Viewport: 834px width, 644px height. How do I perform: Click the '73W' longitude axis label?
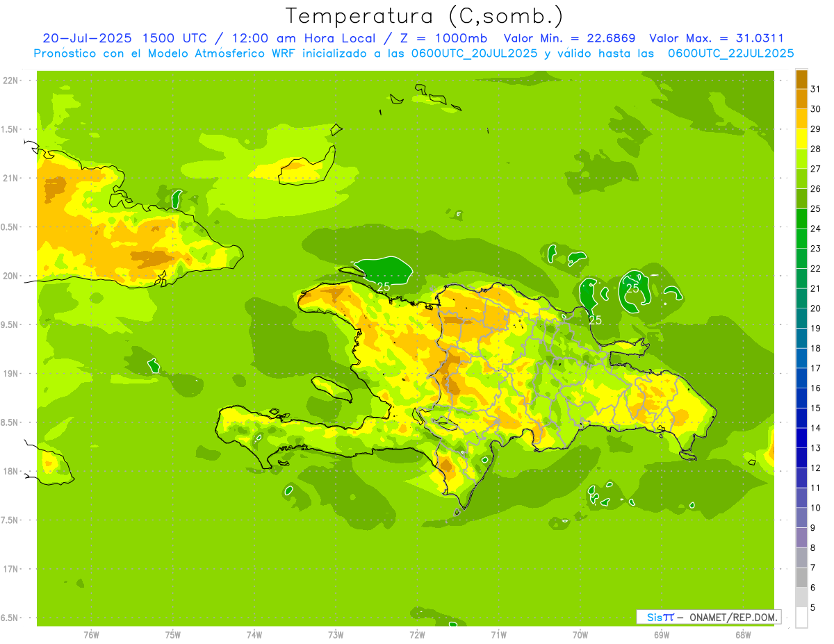coord(336,635)
